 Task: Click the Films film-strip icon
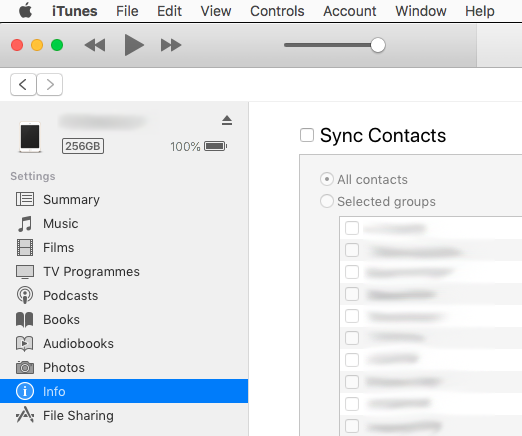(x=25, y=247)
